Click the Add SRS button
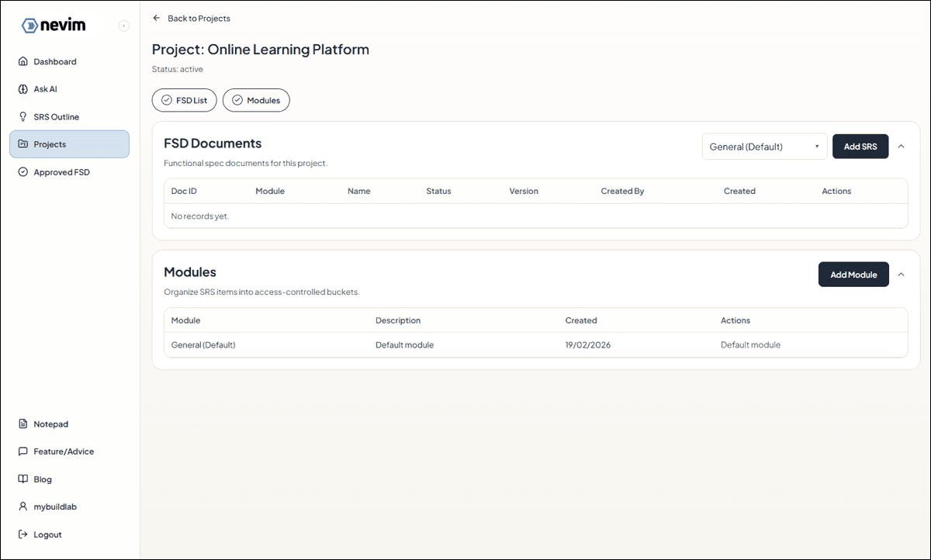The image size is (931, 560). 860,146
